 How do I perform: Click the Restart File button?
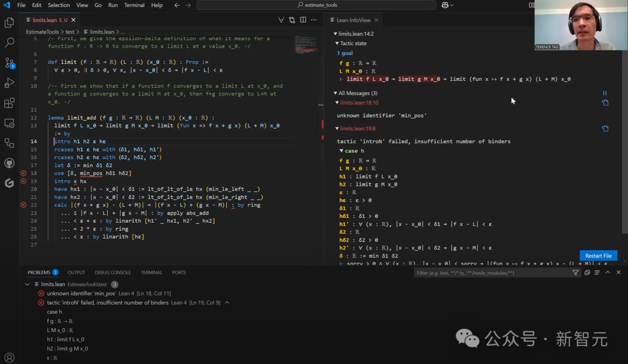click(598, 255)
